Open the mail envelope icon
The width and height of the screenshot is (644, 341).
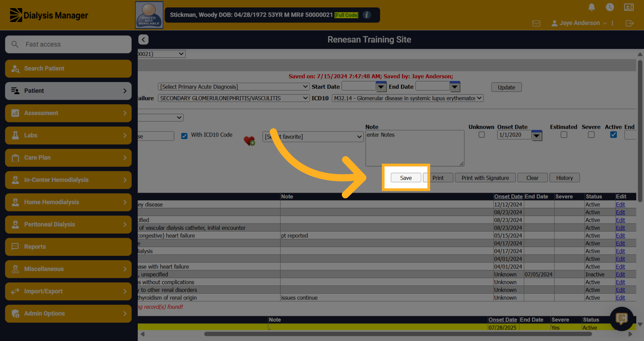click(536, 23)
